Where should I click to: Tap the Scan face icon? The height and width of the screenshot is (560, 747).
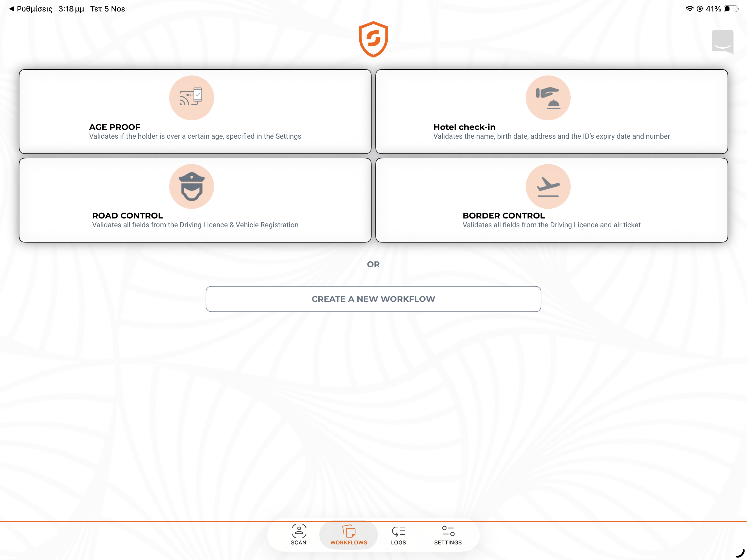[x=299, y=531]
